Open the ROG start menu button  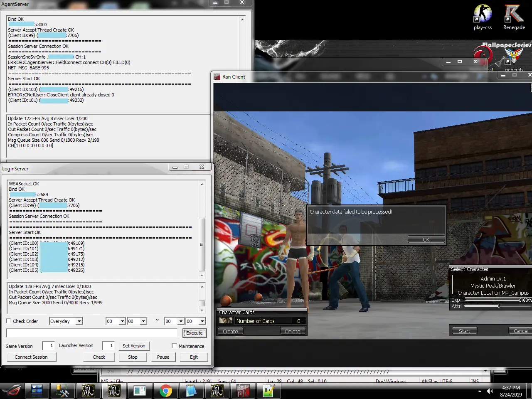point(12,391)
